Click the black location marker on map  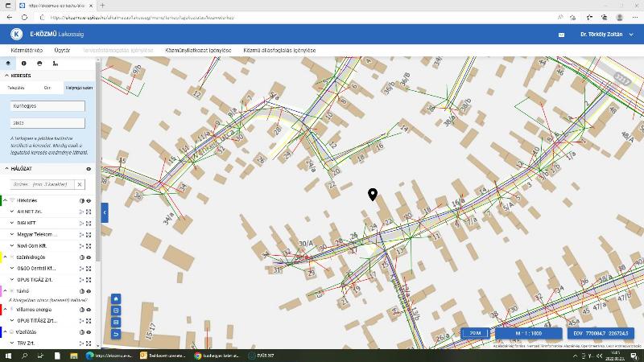tap(373, 195)
